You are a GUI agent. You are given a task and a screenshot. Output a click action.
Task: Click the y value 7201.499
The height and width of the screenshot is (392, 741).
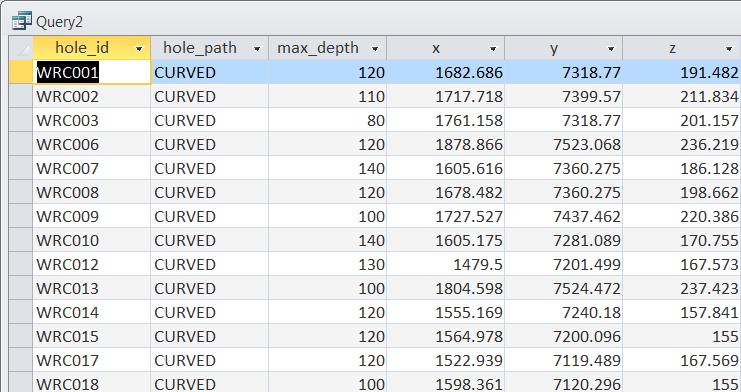(564, 264)
